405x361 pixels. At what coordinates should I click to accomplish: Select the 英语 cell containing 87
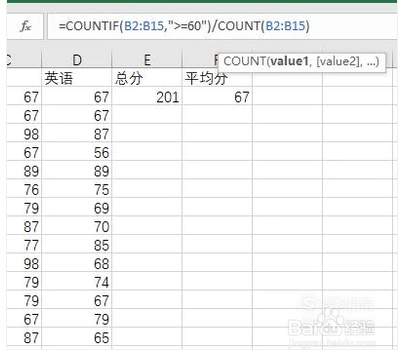[x=77, y=134]
